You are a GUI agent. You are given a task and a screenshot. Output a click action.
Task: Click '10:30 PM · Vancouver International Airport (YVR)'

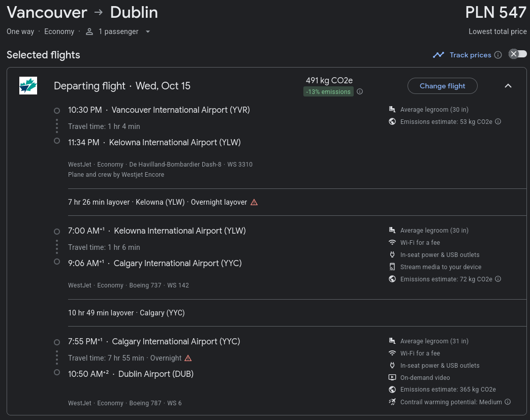pos(159,110)
